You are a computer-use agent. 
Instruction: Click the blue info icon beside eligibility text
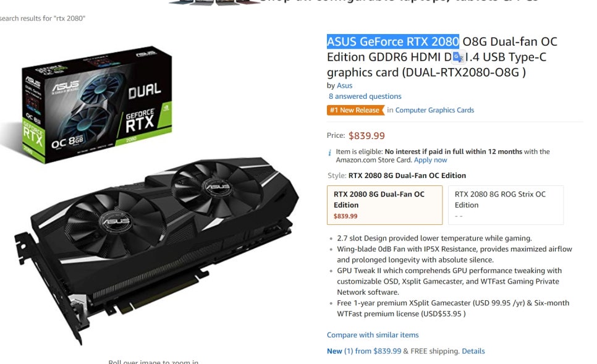330,152
